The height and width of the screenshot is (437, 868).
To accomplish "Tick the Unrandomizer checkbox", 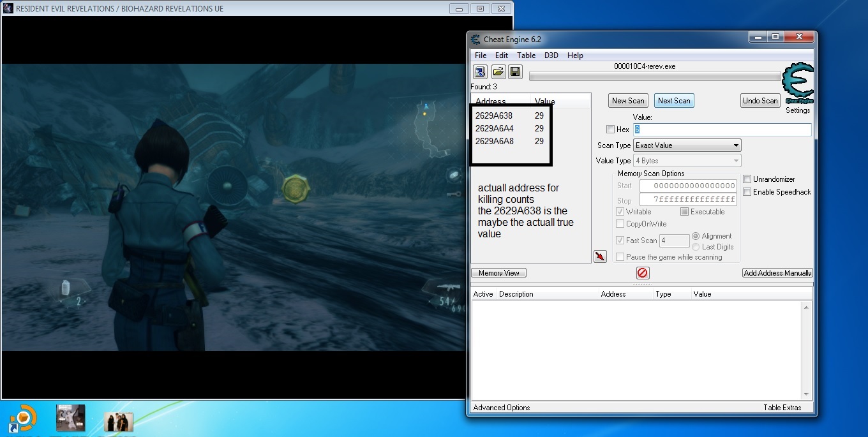I will pos(747,179).
